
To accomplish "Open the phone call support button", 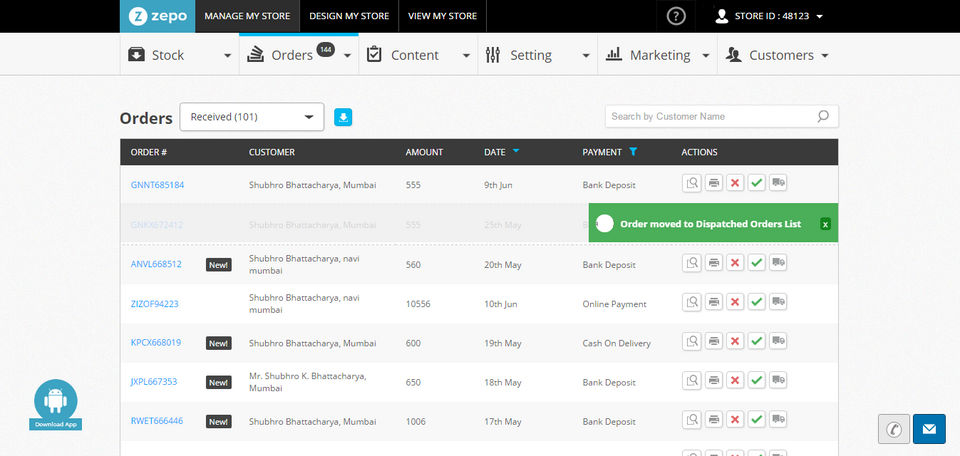I will coord(894,429).
